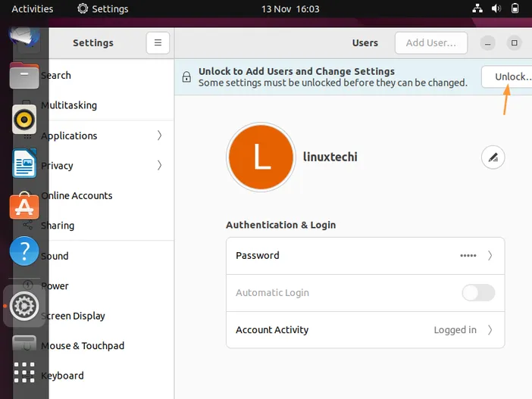
Task: Click the Unlock button
Action: (507, 76)
